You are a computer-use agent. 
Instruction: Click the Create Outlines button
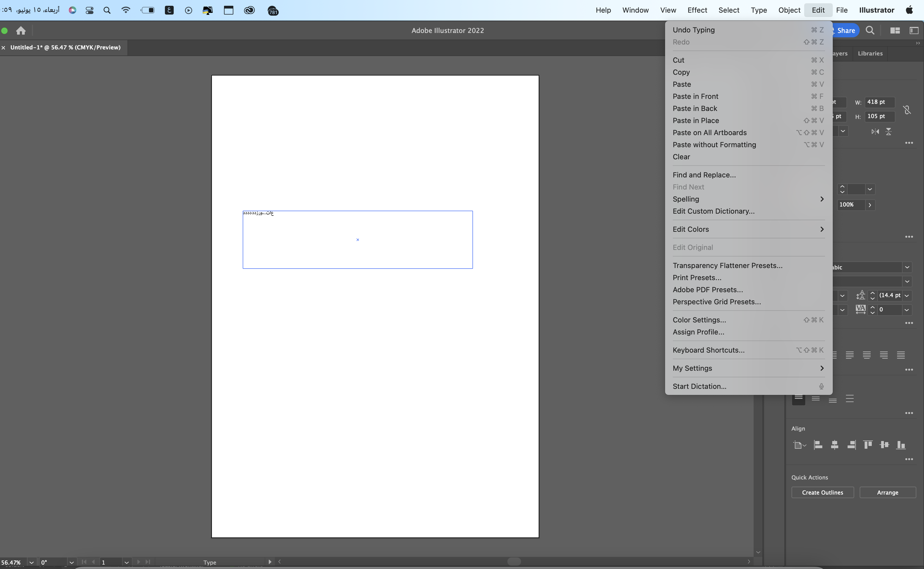point(823,492)
